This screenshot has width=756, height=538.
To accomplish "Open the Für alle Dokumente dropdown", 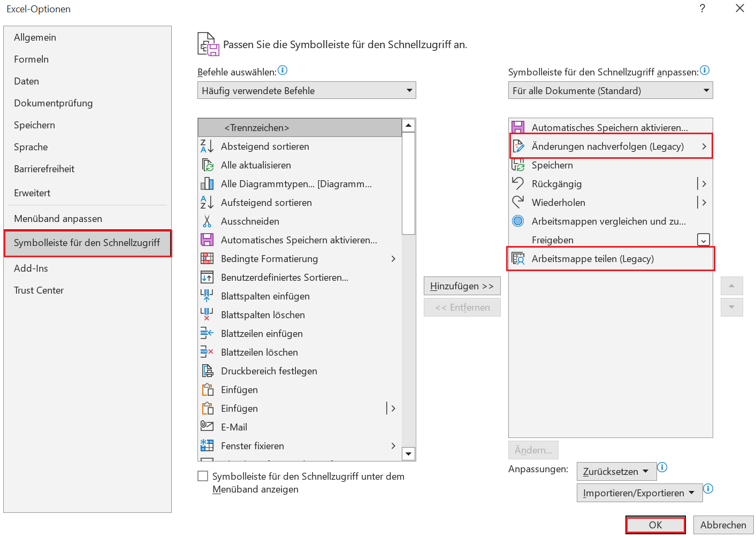I will (x=610, y=90).
